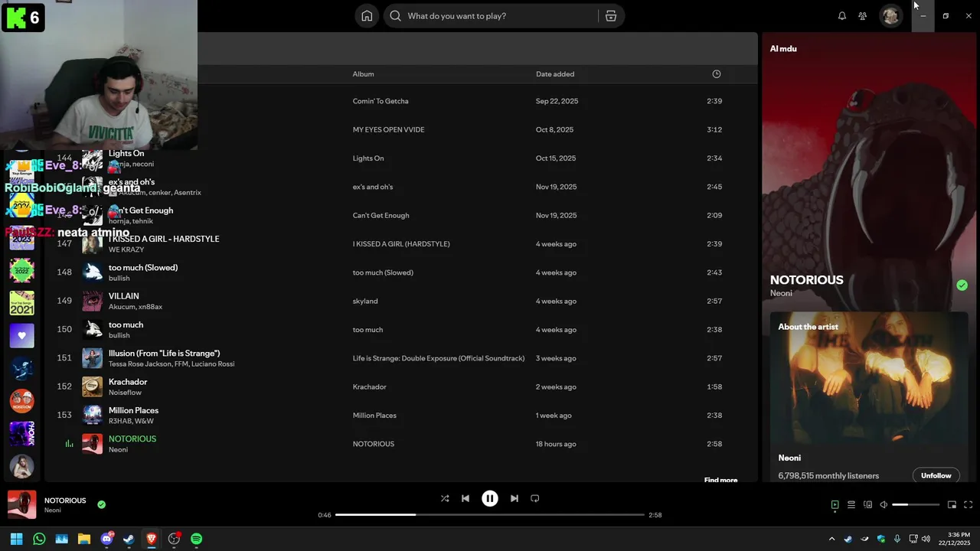Click Krachador track cover thumbnail
Viewport: 980px width, 551px height.
coord(93,386)
